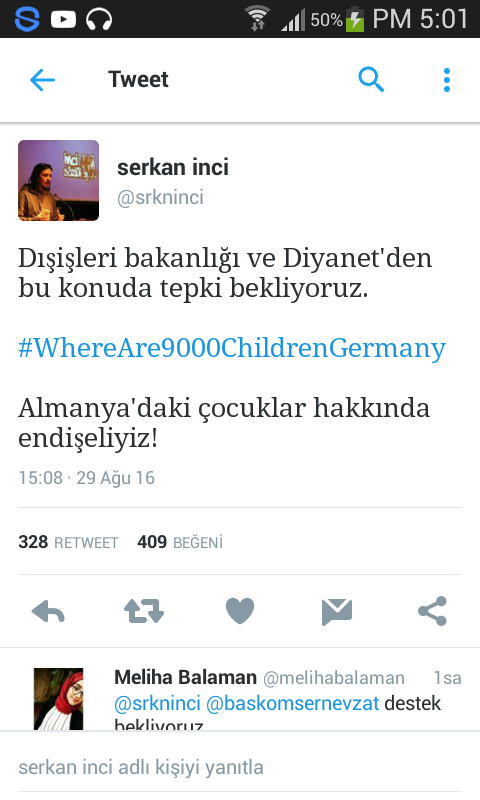Tap the Meliha Balaman username
This screenshot has height=800, width=480.
(x=185, y=678)
